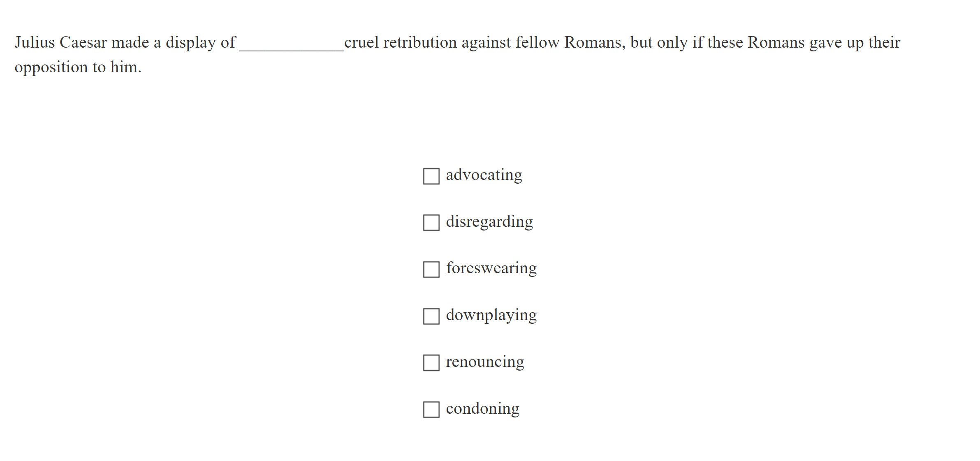Click the phrase 'opposition to him'
Screen dimensions: 980x461
[78, 67]
